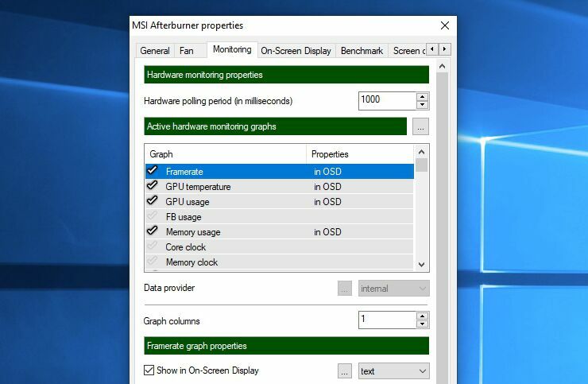The width and height of the screenshot is (588, 384).
Task: Enable the Core clock graph
Action: coord(153,246)
